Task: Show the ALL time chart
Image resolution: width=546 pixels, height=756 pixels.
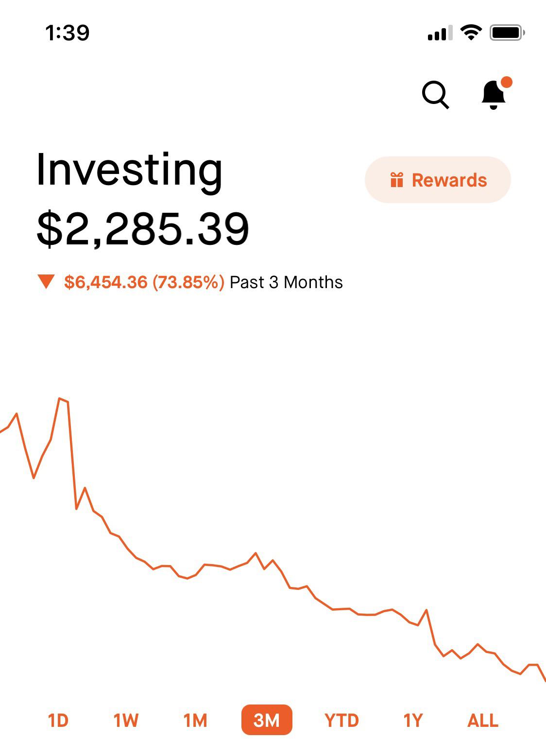Action: pyautogui.click(x=483, y=720)
